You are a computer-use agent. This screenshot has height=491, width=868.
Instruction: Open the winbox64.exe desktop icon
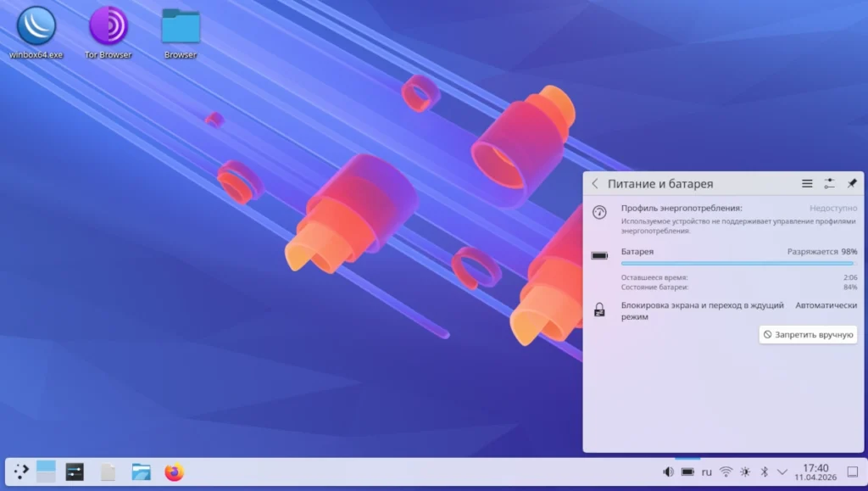point(36,32)
